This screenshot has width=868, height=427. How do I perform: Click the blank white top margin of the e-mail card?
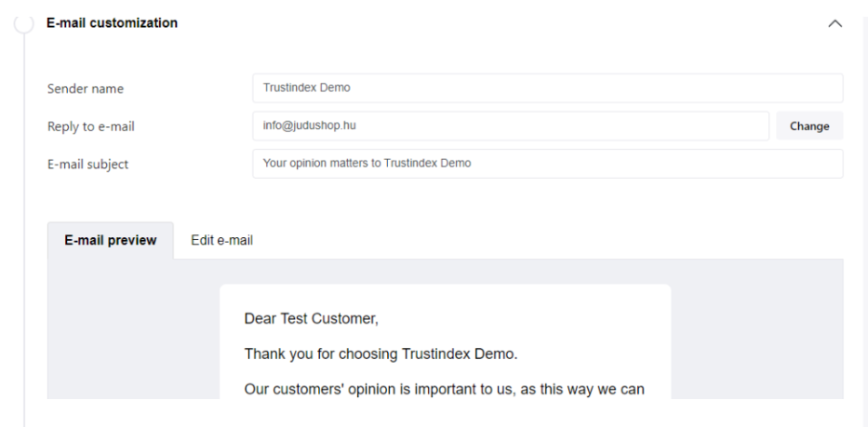coord(445,294)
